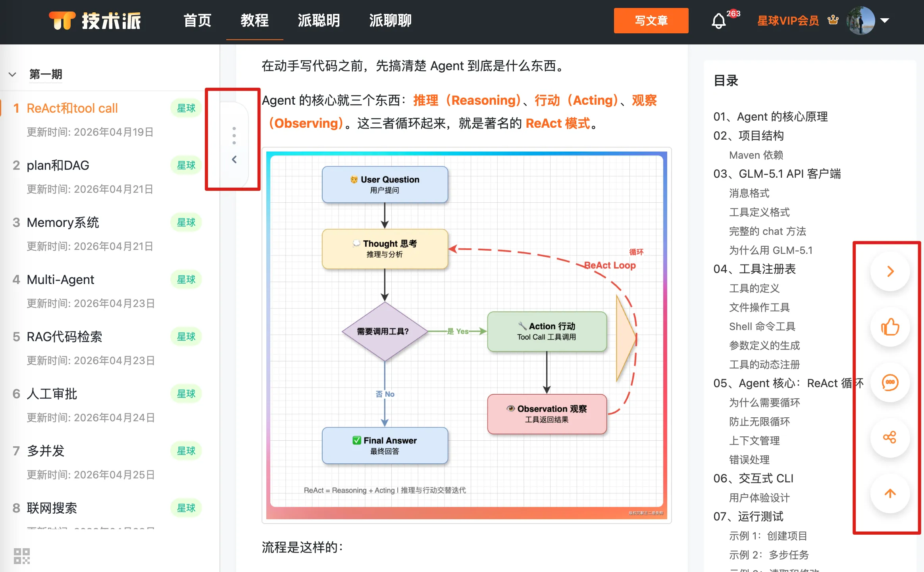Open 04、工具注册表 in the table of contents
Viewport: 924px width, 572px height.
coord(755,269)
